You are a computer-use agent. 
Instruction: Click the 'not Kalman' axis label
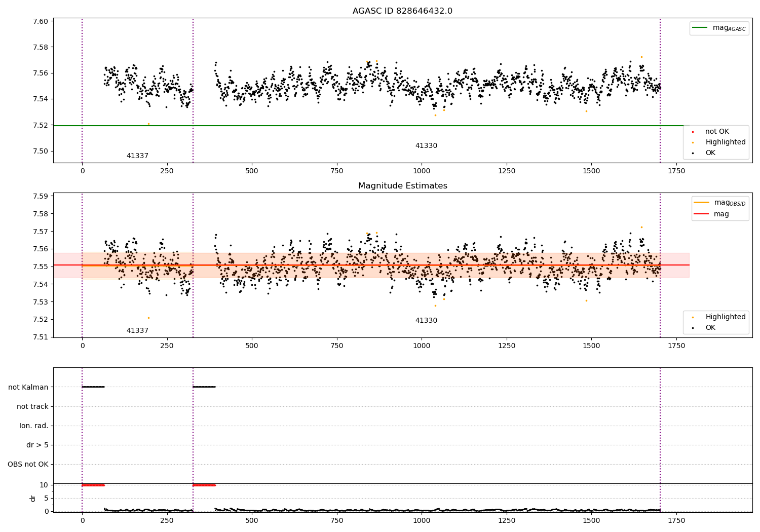click(x=28, y=388)
